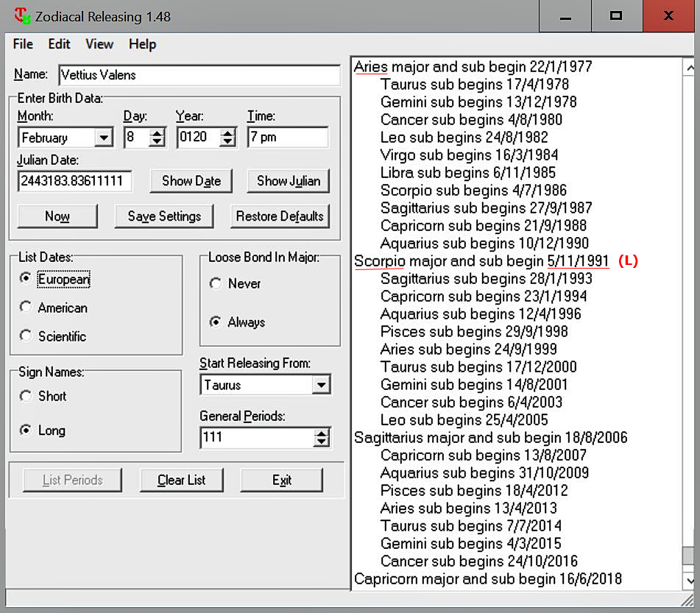Click the results list scrollbar thumb
Screen dimensions: 700x613
point(689,556)
